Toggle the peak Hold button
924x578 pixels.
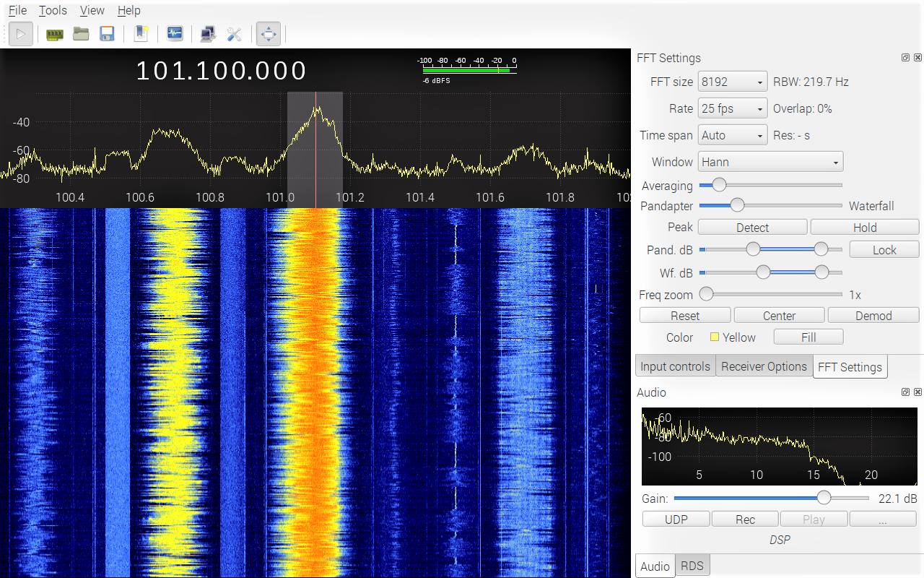point(864,228)
